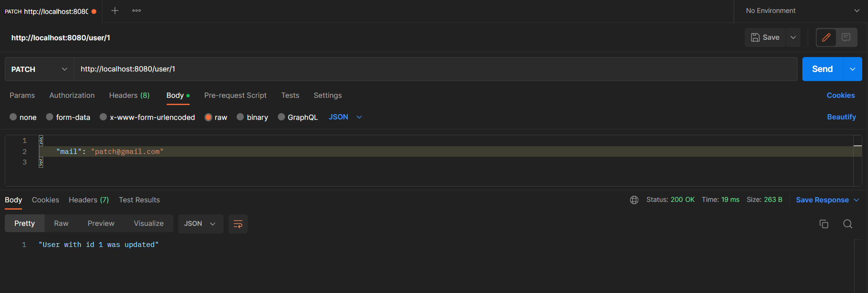This screenshot has width=868, height=293.
Task: Open the Pre-request Script tab
Action: point(235,95)
